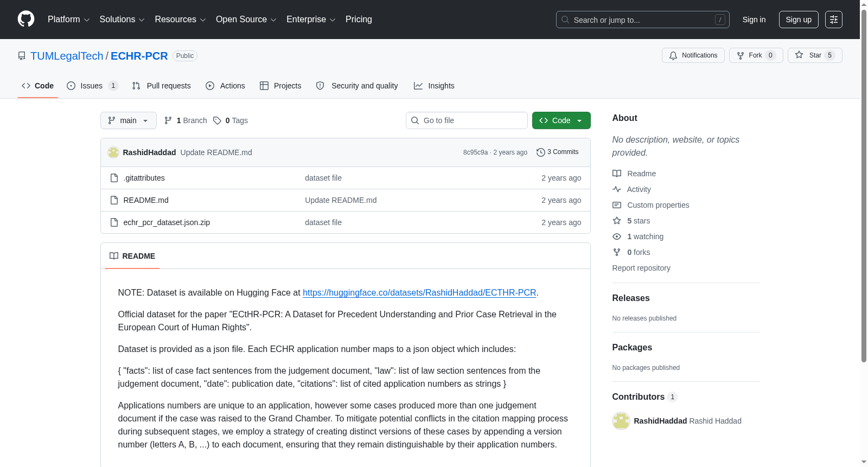This screenshot has height=467, width=868.
Task: Open the Hugging Face dataset link
Action: [x=419, y=292]
